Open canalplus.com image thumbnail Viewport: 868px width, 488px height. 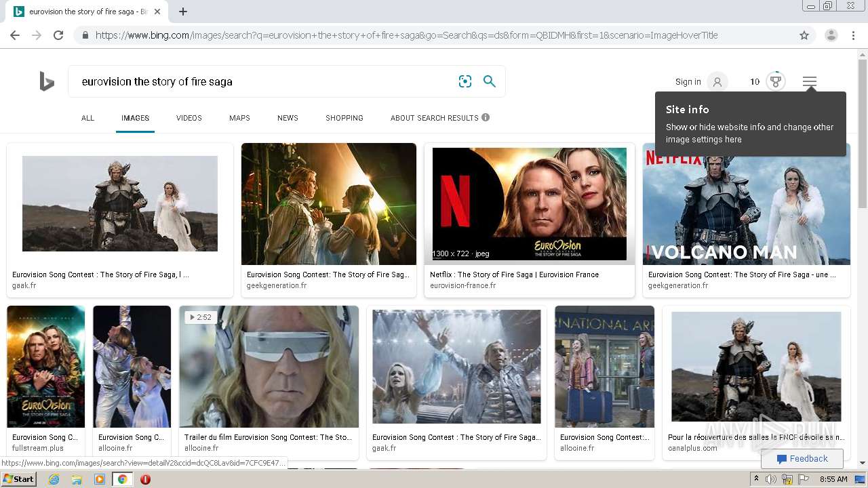pos(756,367)
